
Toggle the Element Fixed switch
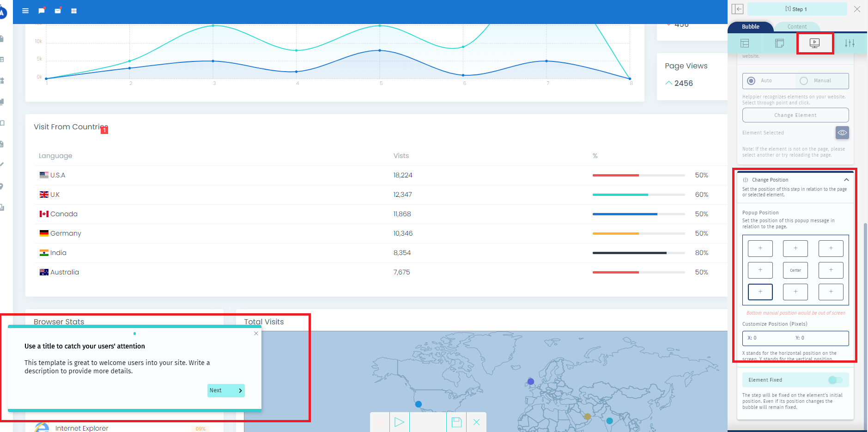tap(835, 380)
